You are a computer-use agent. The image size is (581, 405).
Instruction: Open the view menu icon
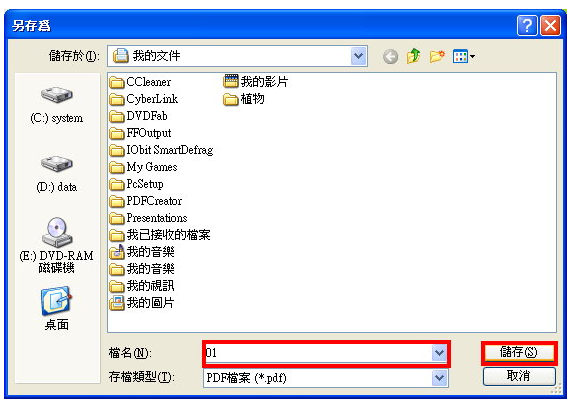click(464, 57)
